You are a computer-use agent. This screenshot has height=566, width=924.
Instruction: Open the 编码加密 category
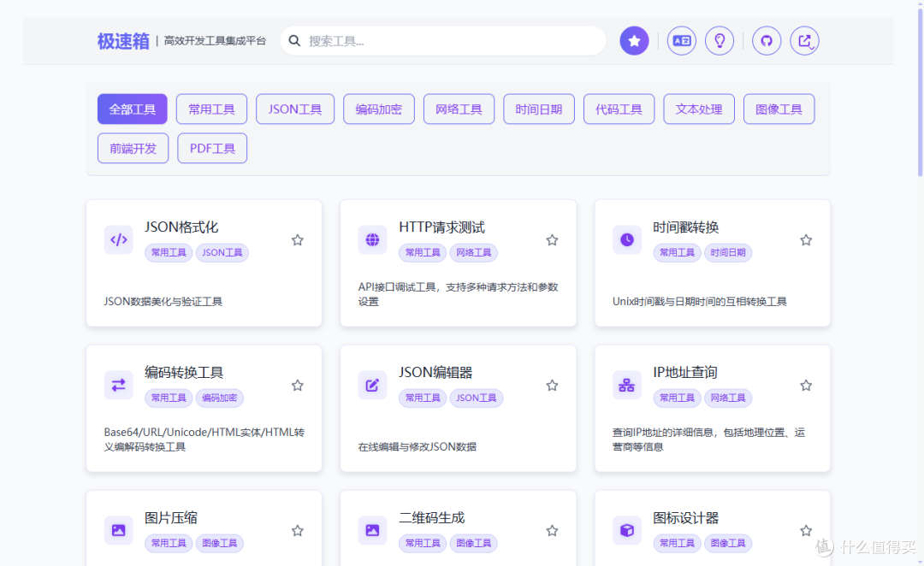tap(379, 109)
